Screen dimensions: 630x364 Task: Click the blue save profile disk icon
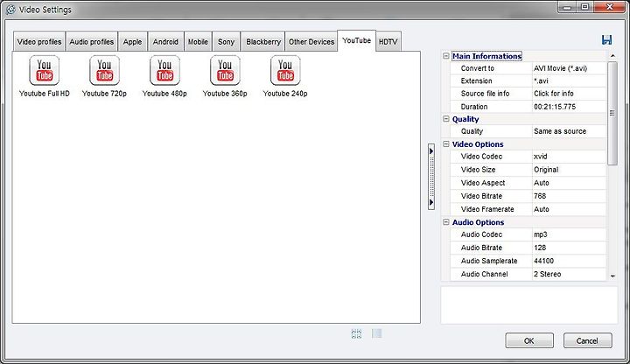point(606,39)
